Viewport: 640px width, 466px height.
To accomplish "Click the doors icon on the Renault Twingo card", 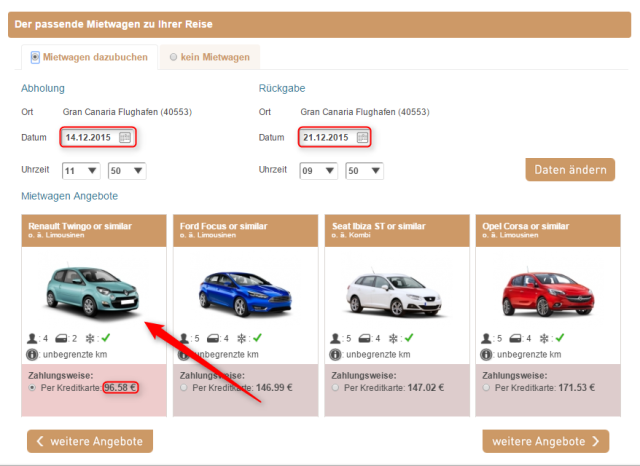I will point(61,338).
